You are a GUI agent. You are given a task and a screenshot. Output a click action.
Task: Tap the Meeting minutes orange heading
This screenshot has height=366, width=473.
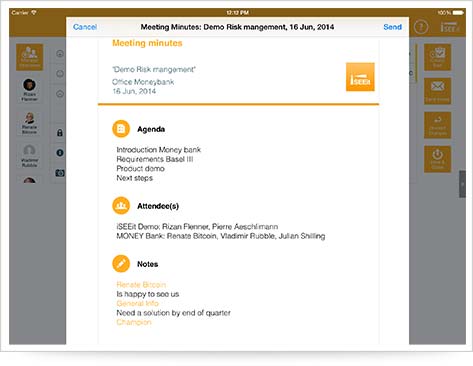(x=147, y=43)
